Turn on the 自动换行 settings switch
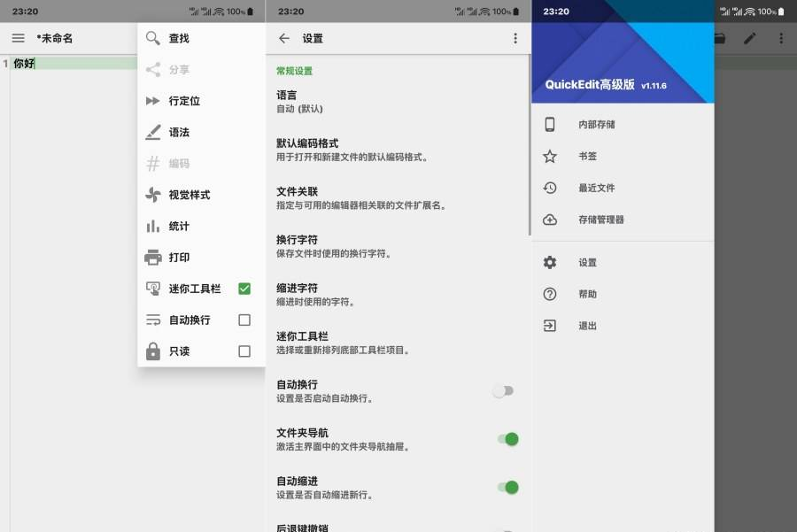The height and width of the screenshot is (532, 797). pos(504,391)
